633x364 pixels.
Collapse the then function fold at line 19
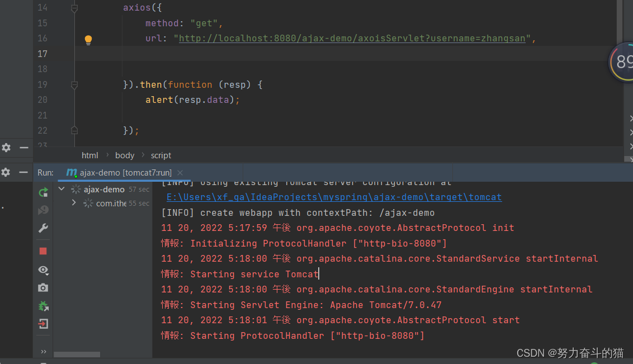coord(74,84)
